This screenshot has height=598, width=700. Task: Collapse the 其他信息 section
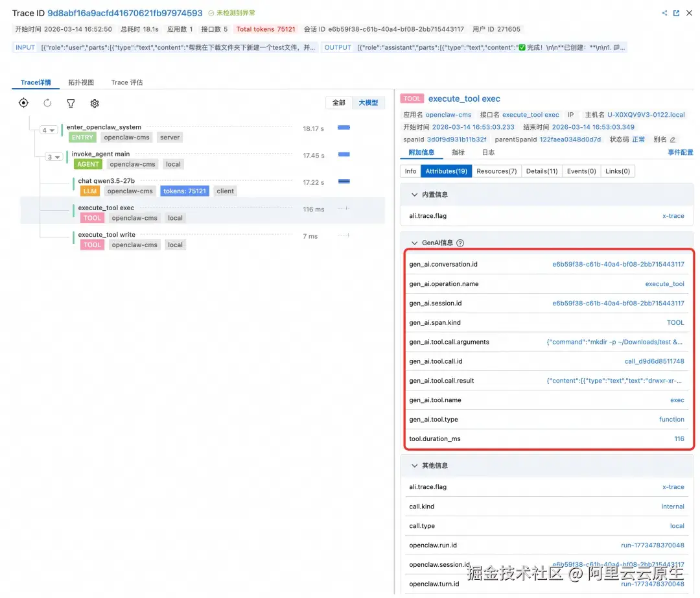pos(414,466)
